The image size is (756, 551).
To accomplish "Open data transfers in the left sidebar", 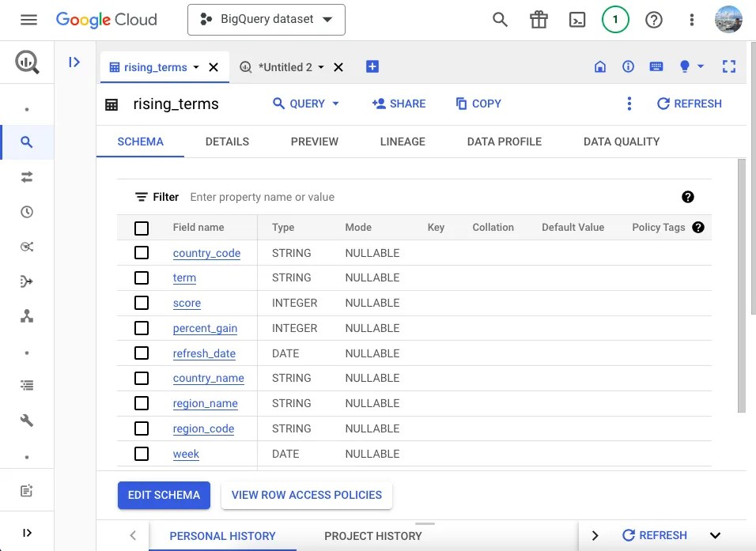I will (x=27, y=177).
